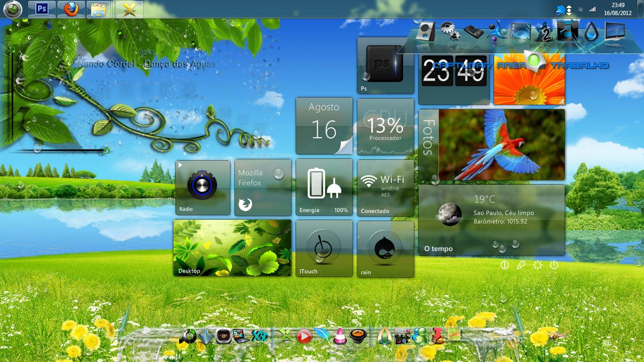Open the blue feather dock icon
644x362 pixels.
(x=322, y=335)
